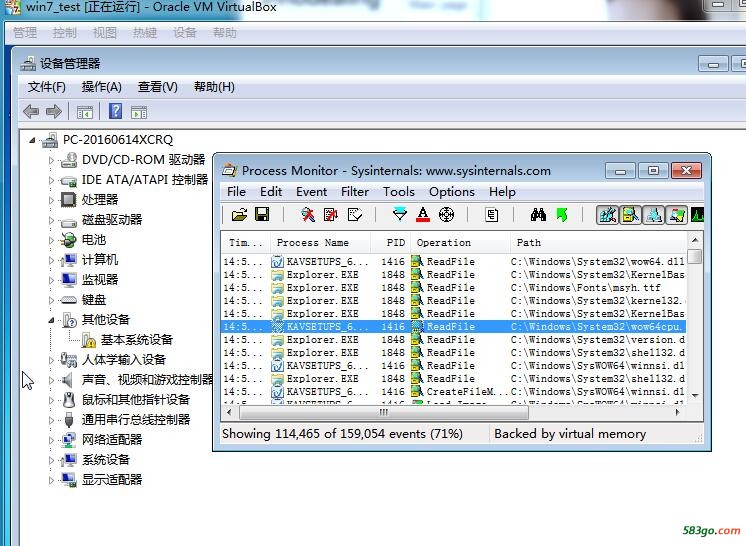This screenshot has height=546, width=746.
Task: Open Device Manager 文件(F) menu
Action: (47, 87)
